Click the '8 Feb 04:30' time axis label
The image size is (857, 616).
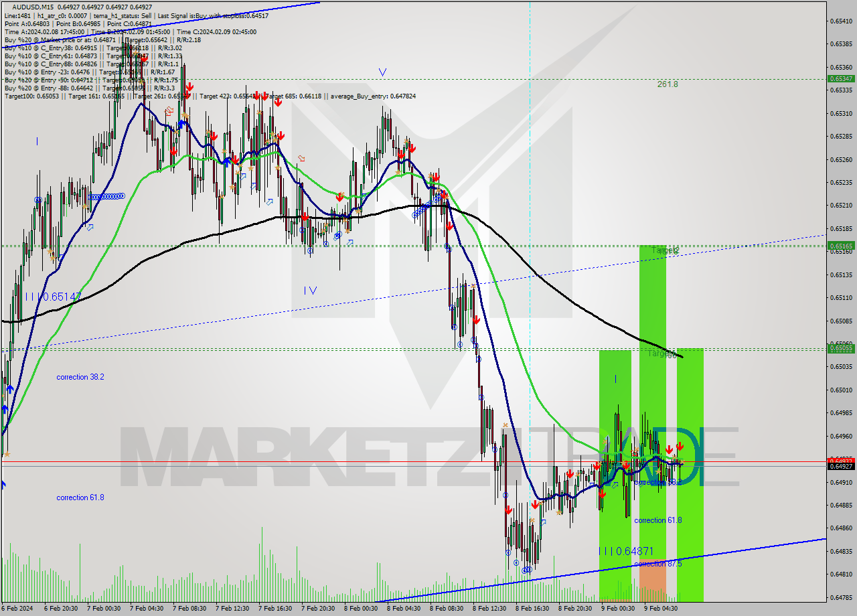[x=404, y=609]
